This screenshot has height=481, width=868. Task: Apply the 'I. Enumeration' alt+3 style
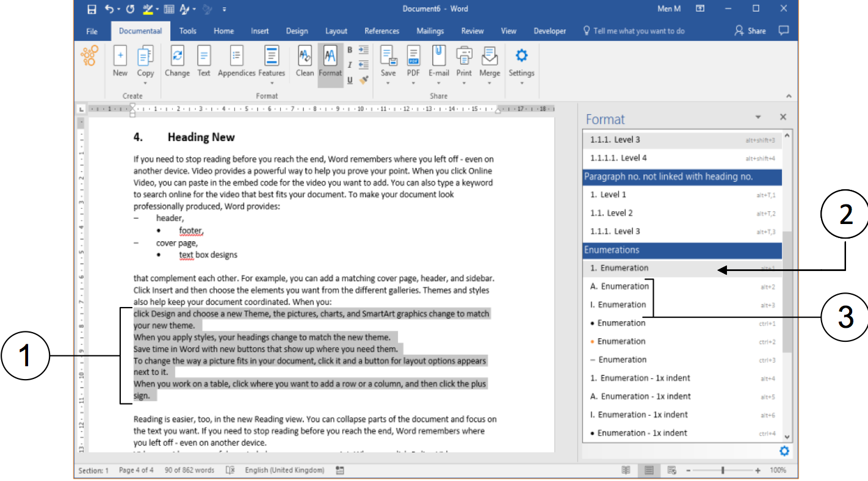click(x=682, y=305)
